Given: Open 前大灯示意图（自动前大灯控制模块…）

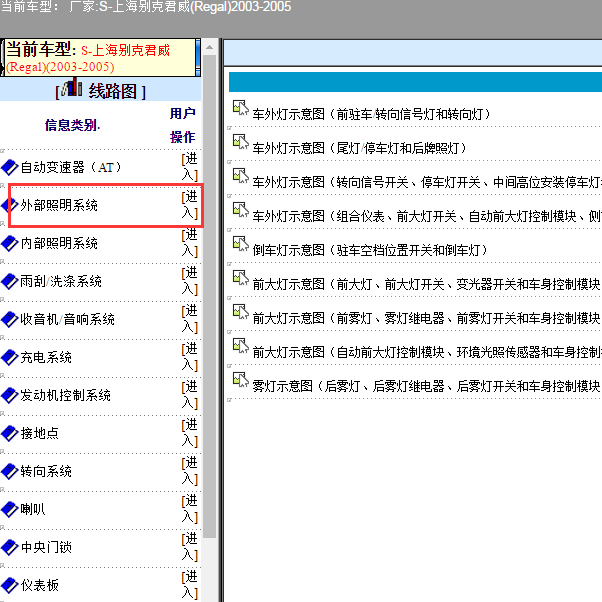Looking at the screenshot, I should (x=427, y=352).
